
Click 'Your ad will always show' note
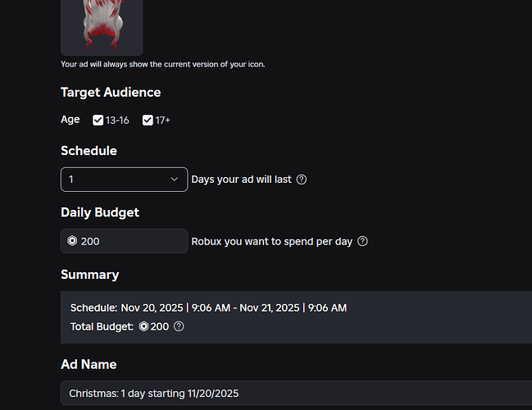pos(163,64)
